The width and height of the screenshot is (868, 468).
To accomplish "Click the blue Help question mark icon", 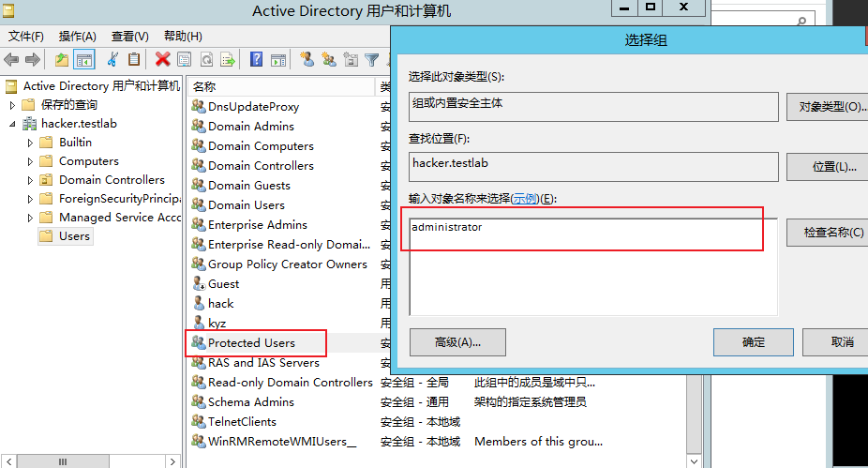I will click(256, 59).
